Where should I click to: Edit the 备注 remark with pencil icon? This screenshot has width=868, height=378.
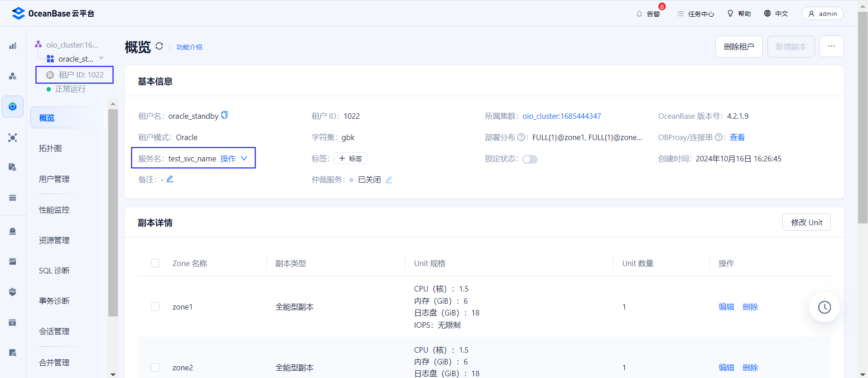tap(169, 179)
